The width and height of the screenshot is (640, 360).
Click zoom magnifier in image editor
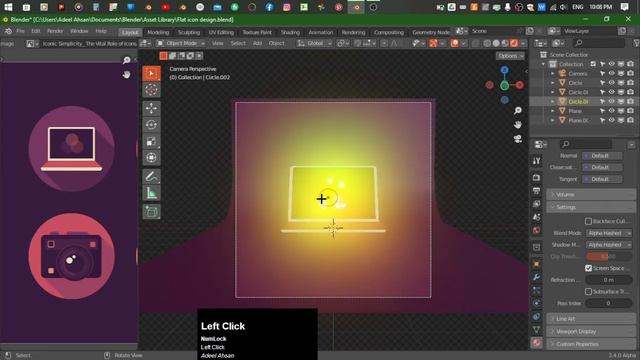[127, 60]
